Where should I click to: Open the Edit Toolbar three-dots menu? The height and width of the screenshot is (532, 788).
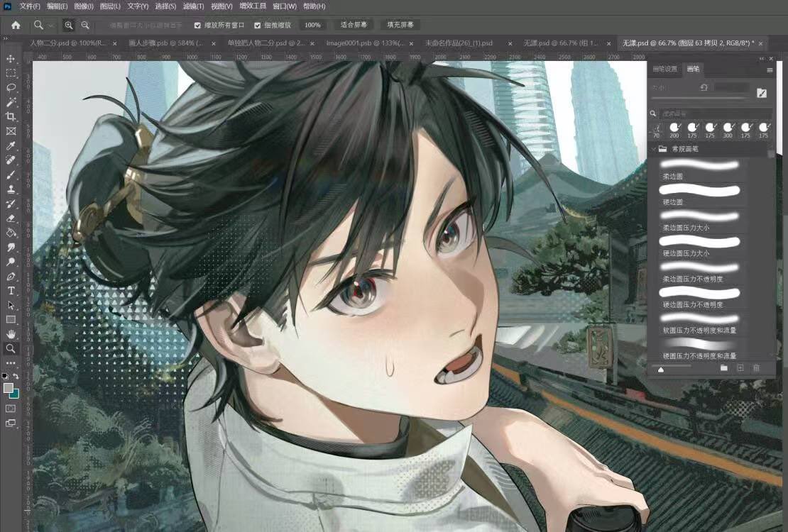coord(11,362)
